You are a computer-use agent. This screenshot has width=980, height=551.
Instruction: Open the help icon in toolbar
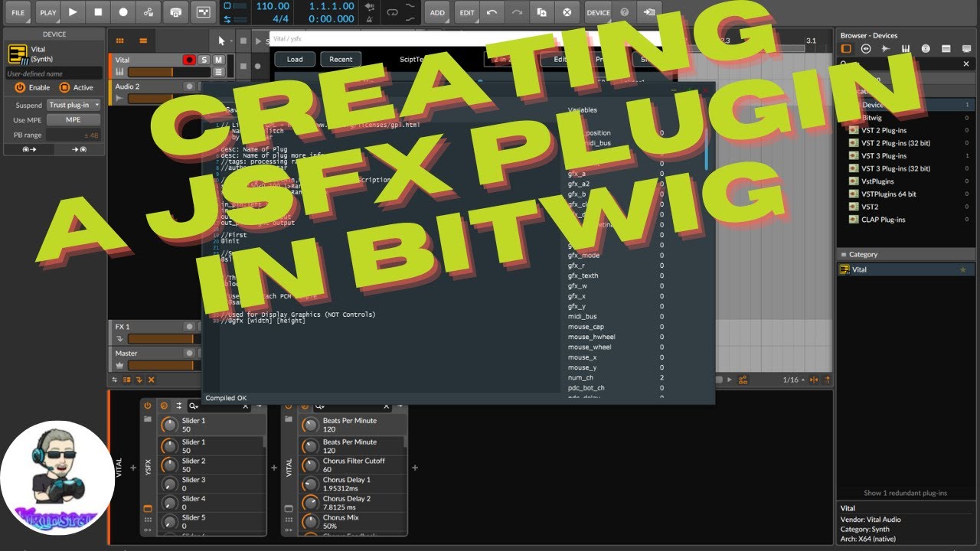click(625, 12)
